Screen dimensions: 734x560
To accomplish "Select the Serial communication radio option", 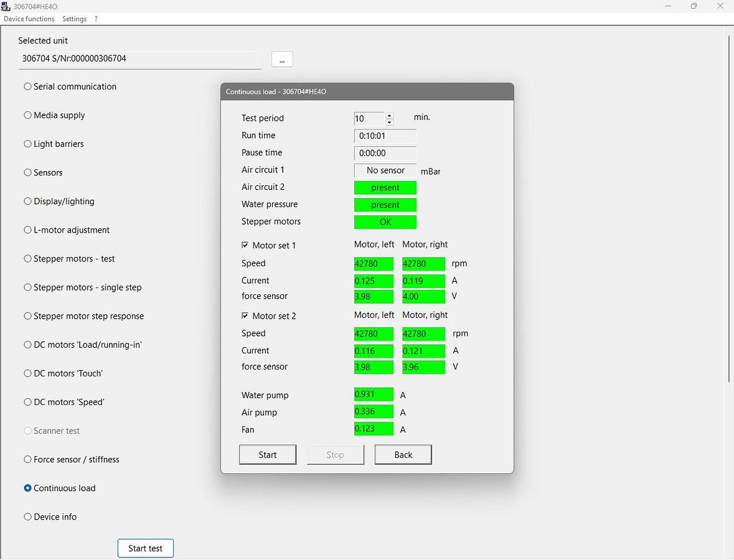I will click(x=27, y=86).
